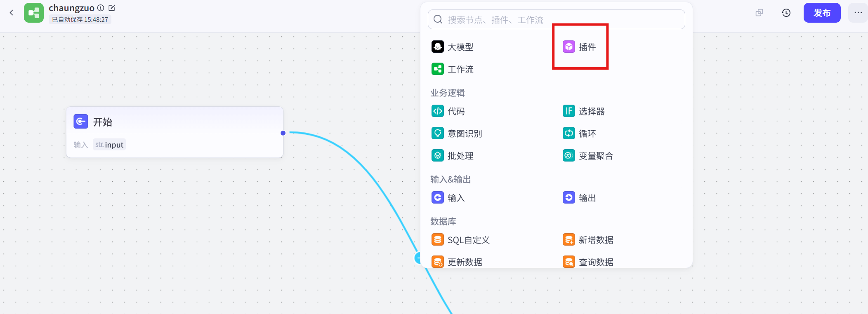Click the chaungzuo workflow title
Viewport: 868px width, 314px height.
click(71, 8)
